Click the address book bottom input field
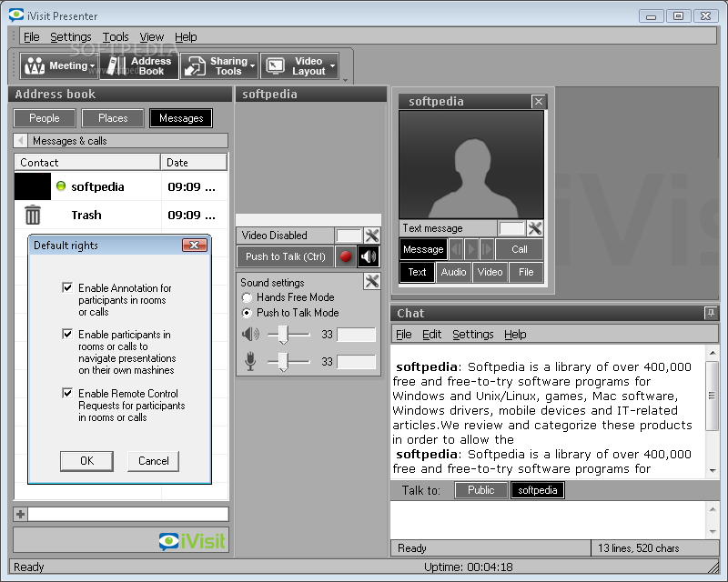Viewport: 728px width, 582px height. pyautogui.click(x=128, y=514)
